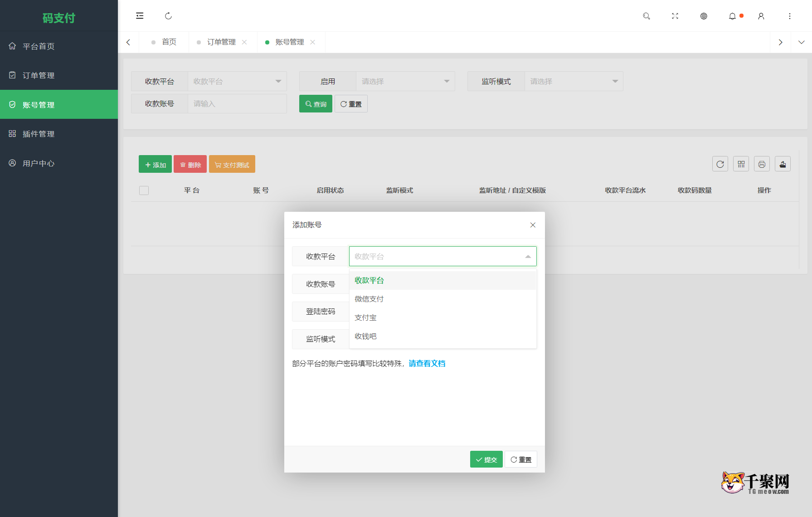Click the red 删除 button
The width and height of the screenshot is (812, 517).
pos(190,164)
